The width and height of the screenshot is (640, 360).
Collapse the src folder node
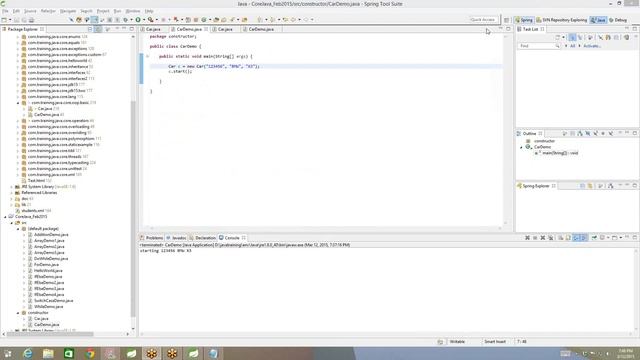[11, 223]
